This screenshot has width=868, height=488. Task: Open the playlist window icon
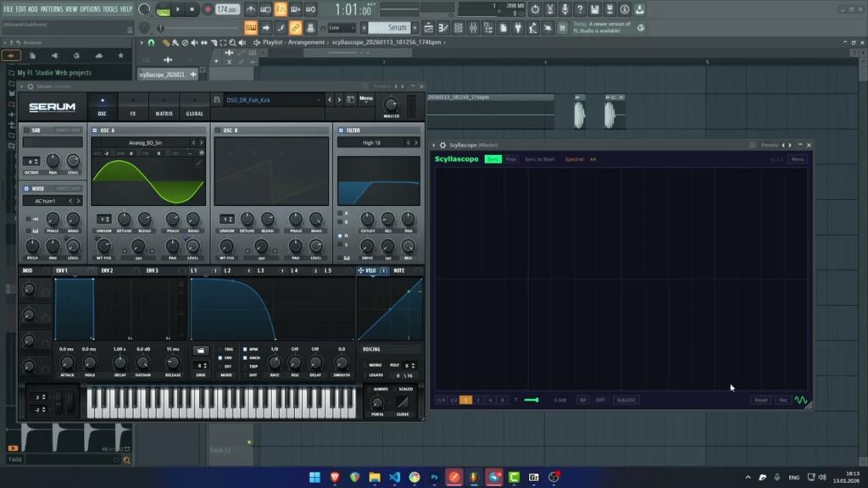[428, 28]
